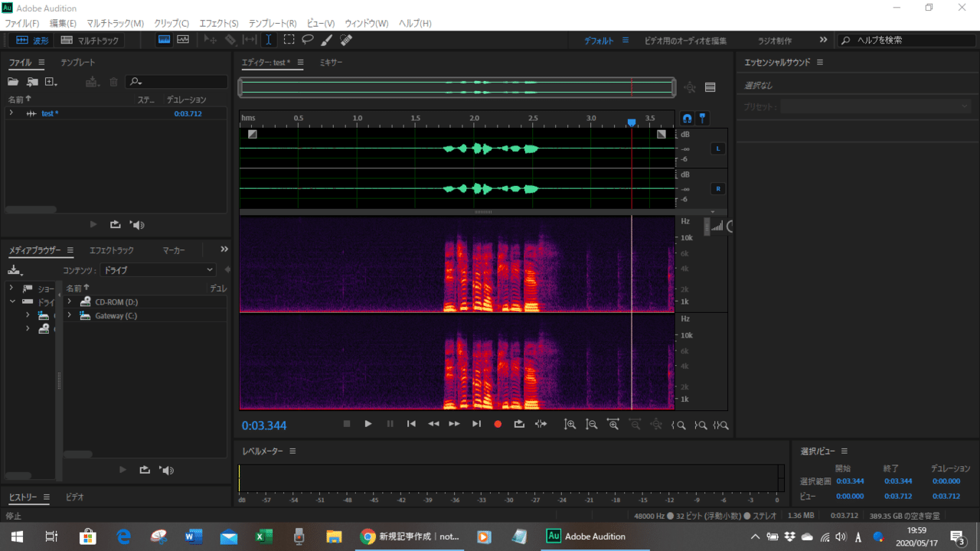This screenshot has height=551, width=980.
Task: Select the ラジオ制作 workspace
Action: tap(775, 41)
